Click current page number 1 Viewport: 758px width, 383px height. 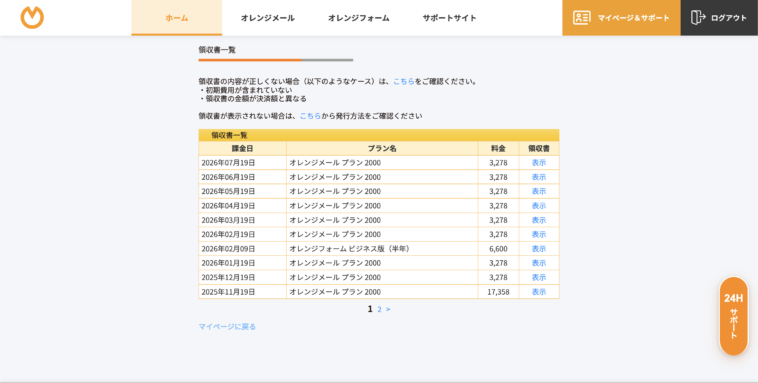click(x=370, y=309)
